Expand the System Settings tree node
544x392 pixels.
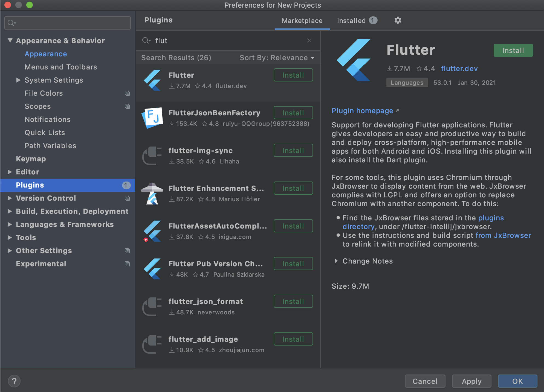(18, 80)
